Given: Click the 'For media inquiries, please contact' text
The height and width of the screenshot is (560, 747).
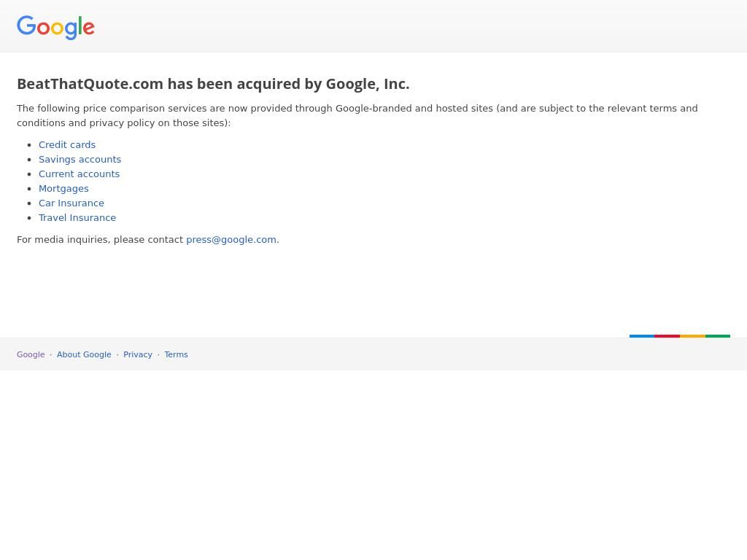Looking at the screenshot, I should pyautogui.click(x=100, y=239).
